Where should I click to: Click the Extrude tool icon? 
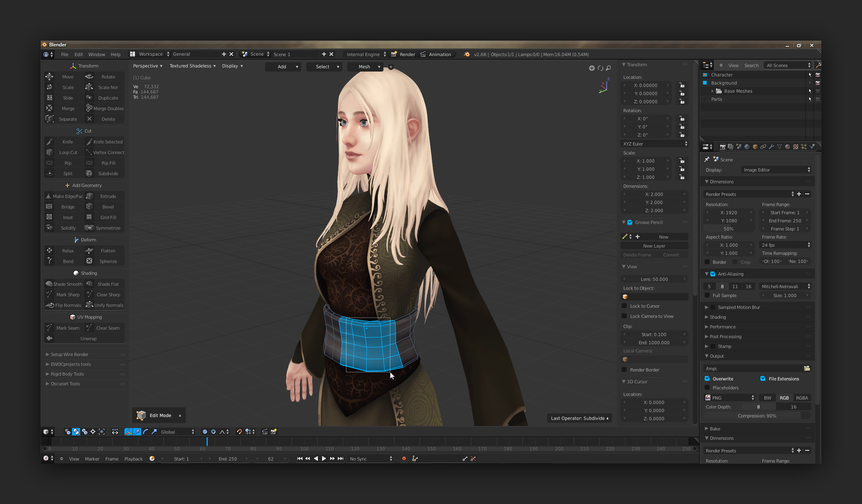[89, 196]
